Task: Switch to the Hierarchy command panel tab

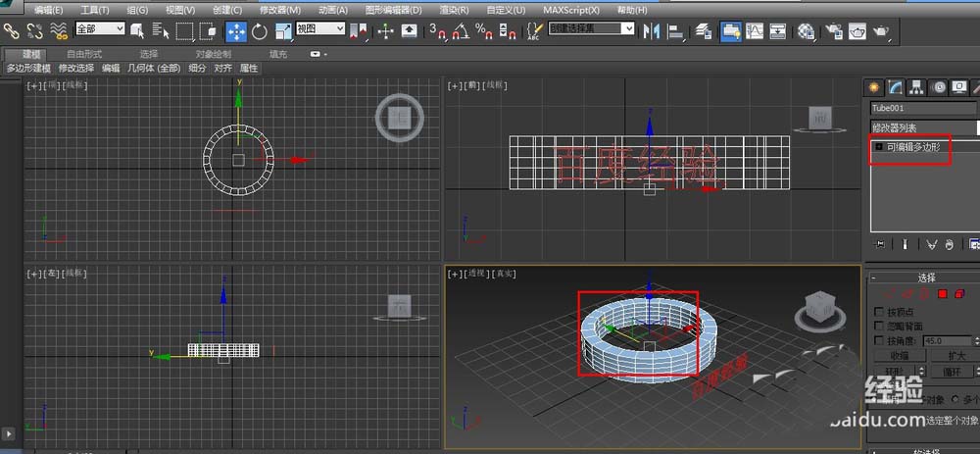Action: [917, 87]
